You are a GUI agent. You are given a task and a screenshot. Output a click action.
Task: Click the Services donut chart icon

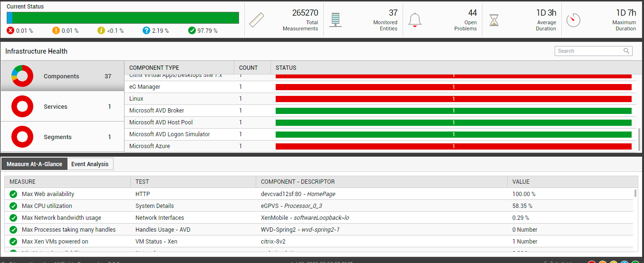(x=22, y=106)
